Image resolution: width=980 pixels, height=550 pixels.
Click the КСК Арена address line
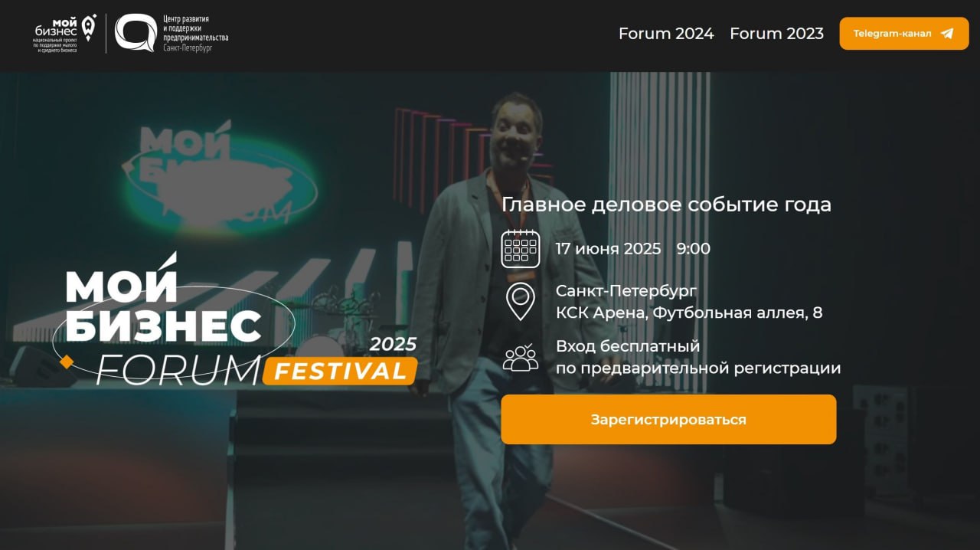tap(689, 313)
